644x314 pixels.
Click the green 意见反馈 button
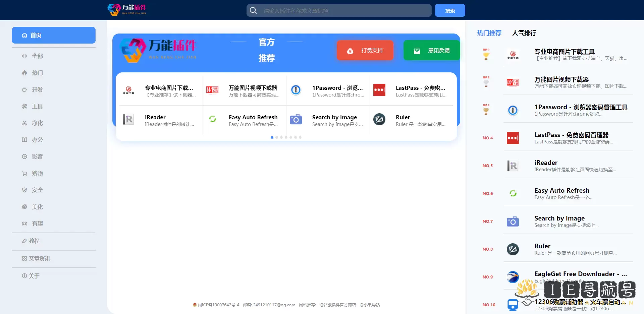(431, 51)
